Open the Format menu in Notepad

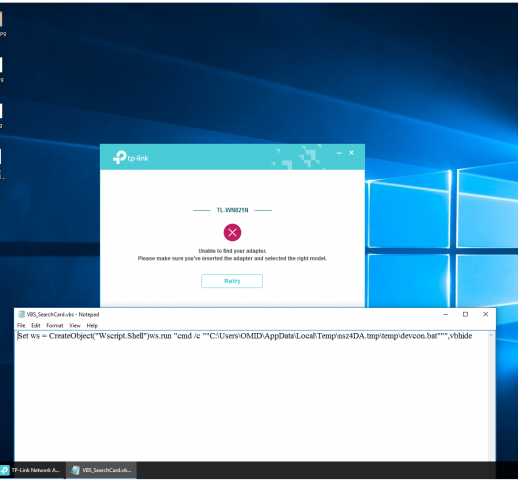55,325
